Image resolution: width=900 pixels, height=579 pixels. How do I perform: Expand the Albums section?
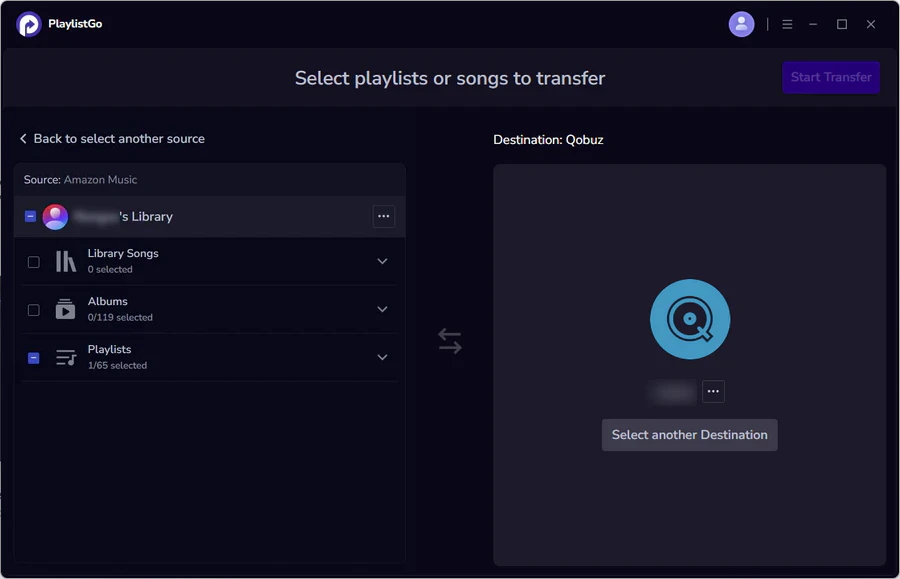click(x=382, y=309)
